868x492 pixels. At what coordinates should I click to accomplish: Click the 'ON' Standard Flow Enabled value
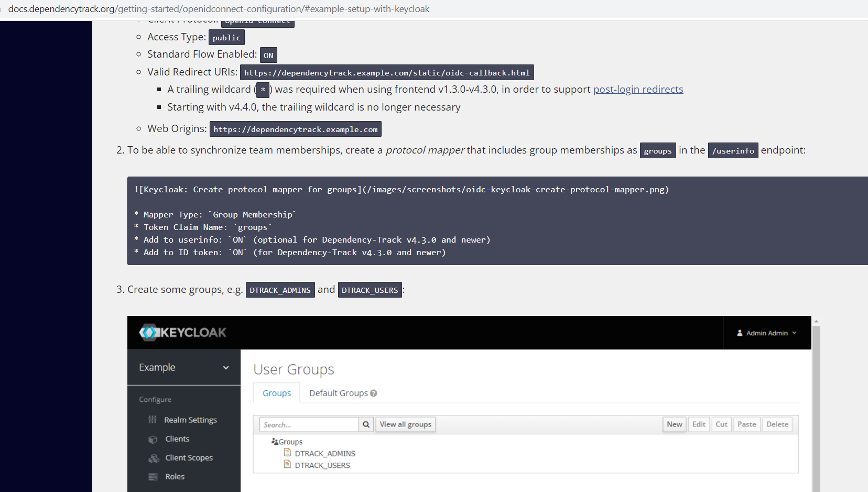coord(268,55)
